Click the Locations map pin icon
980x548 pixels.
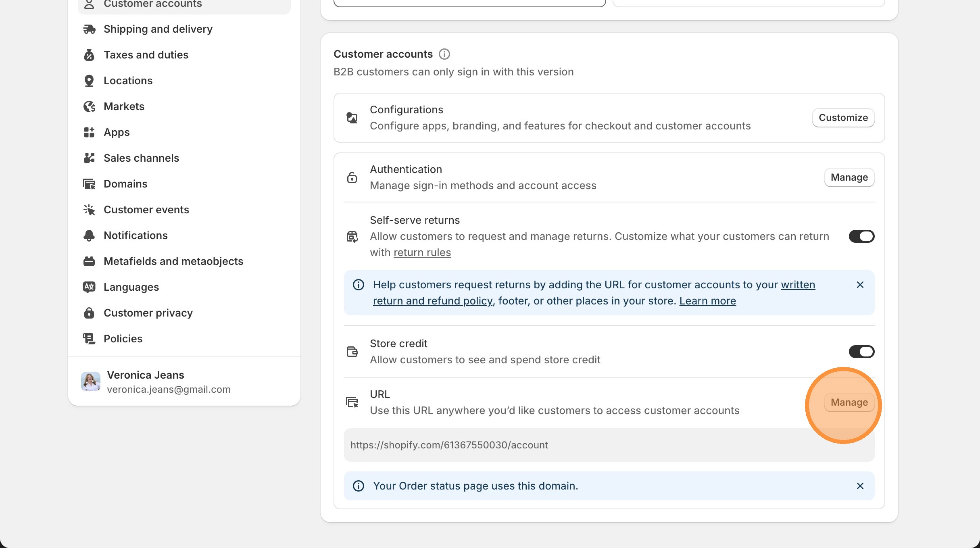[90, 80]
